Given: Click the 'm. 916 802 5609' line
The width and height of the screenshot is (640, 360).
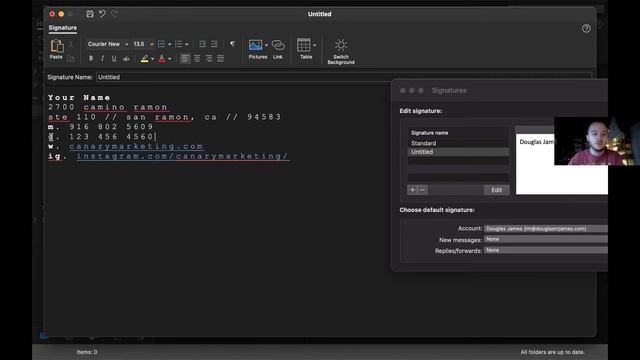Looking at the screenshot, I should (101, 127).
